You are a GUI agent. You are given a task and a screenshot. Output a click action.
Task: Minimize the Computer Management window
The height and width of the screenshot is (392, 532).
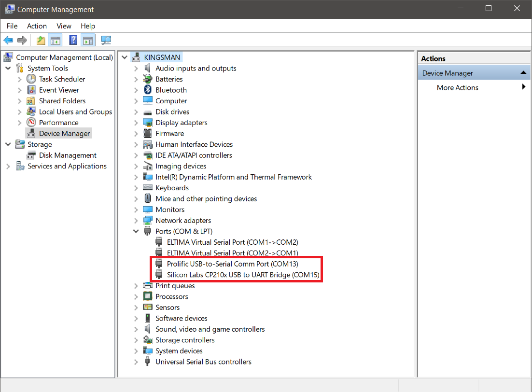(461, 9)
